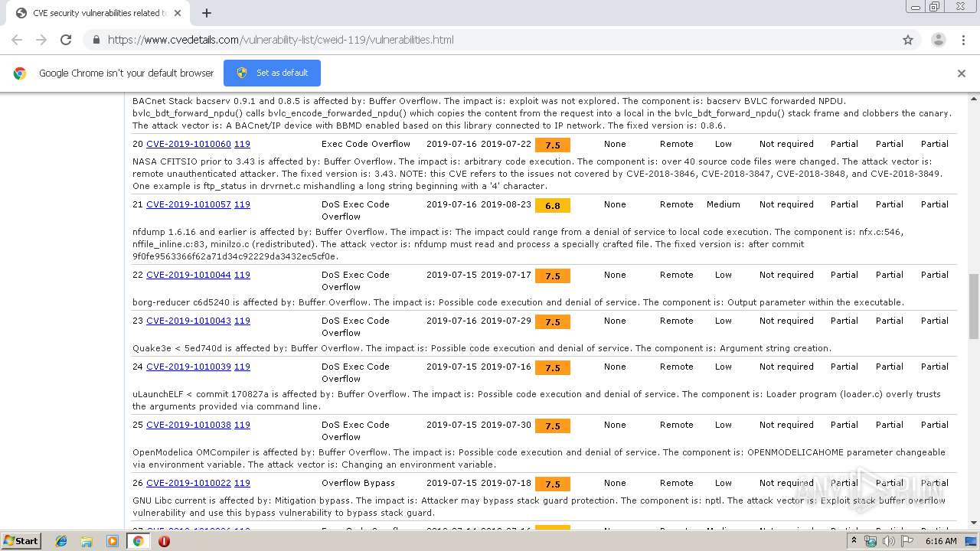Open the CVE-2019-1010039 link
The image size is (980, 551).
[188, 367]
